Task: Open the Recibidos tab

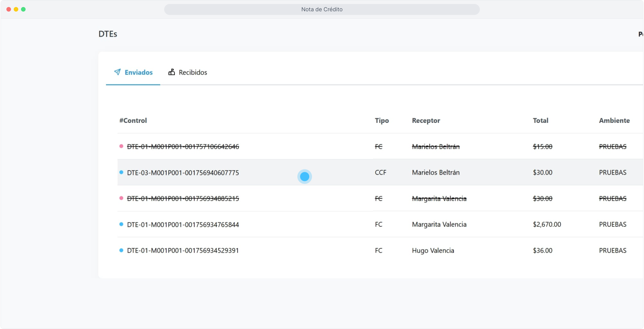Action: [x=193, y=73]
